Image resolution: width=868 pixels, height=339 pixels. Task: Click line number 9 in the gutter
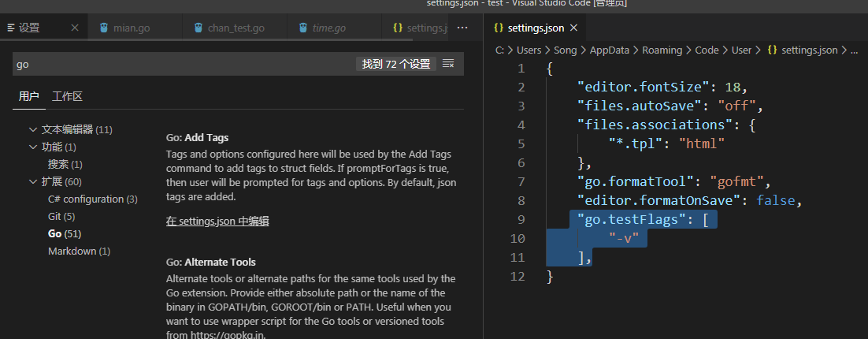[x=521, y=220]
